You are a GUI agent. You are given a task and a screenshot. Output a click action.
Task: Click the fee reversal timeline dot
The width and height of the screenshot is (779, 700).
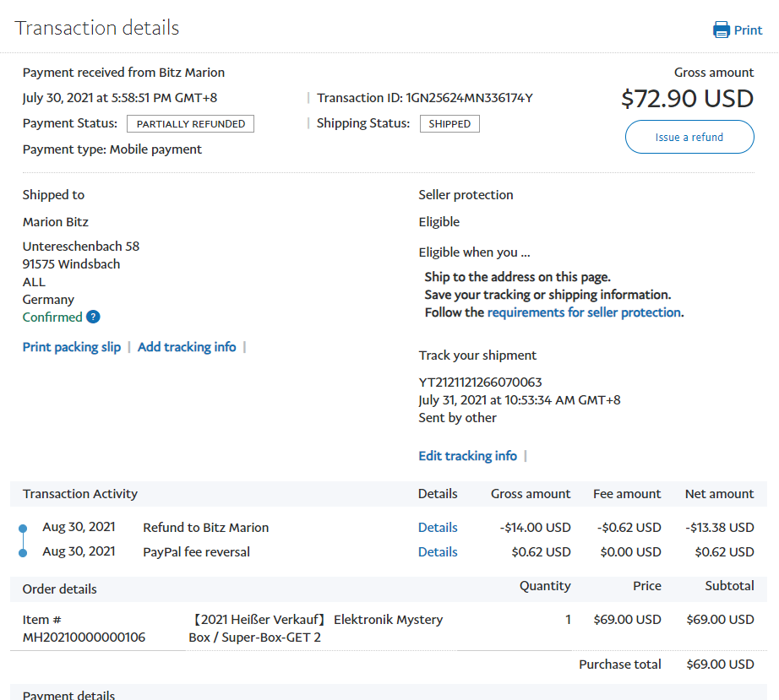(x=23, y=552)
